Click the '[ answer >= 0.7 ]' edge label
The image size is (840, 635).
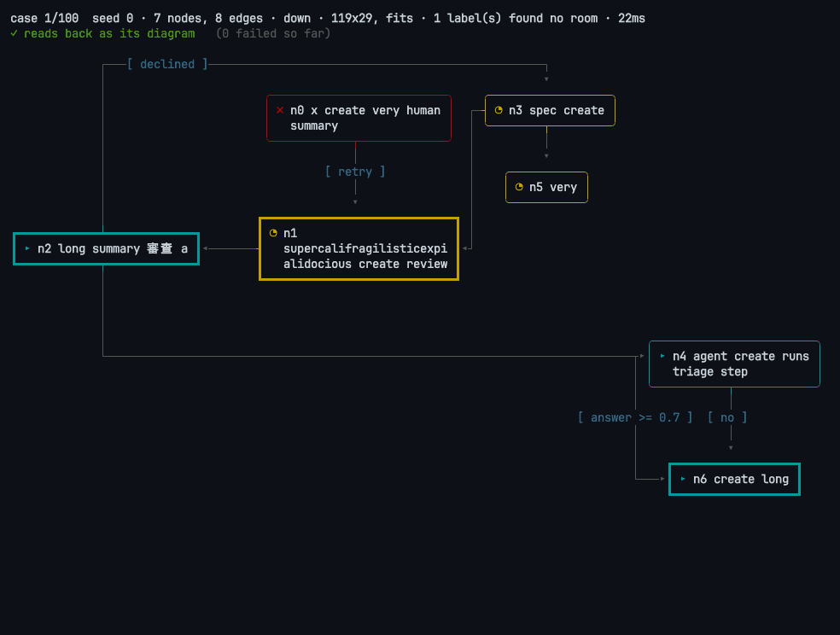click(x=635, y=417)
